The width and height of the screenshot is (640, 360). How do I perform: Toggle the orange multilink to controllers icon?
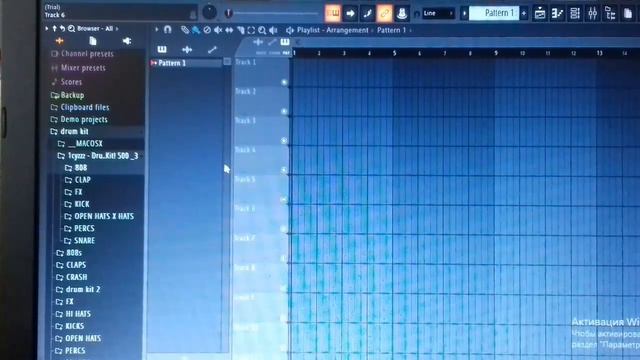[x=384, y=13]
